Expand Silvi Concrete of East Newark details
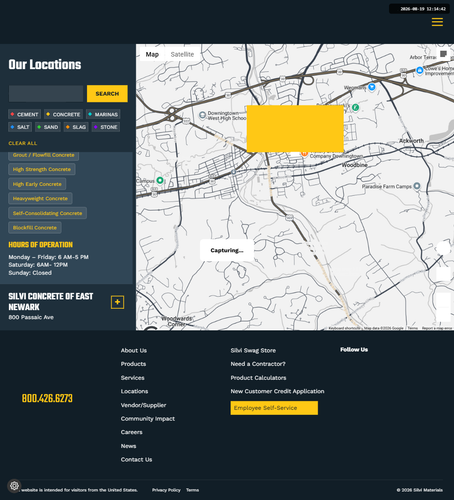 pos(117,302)
